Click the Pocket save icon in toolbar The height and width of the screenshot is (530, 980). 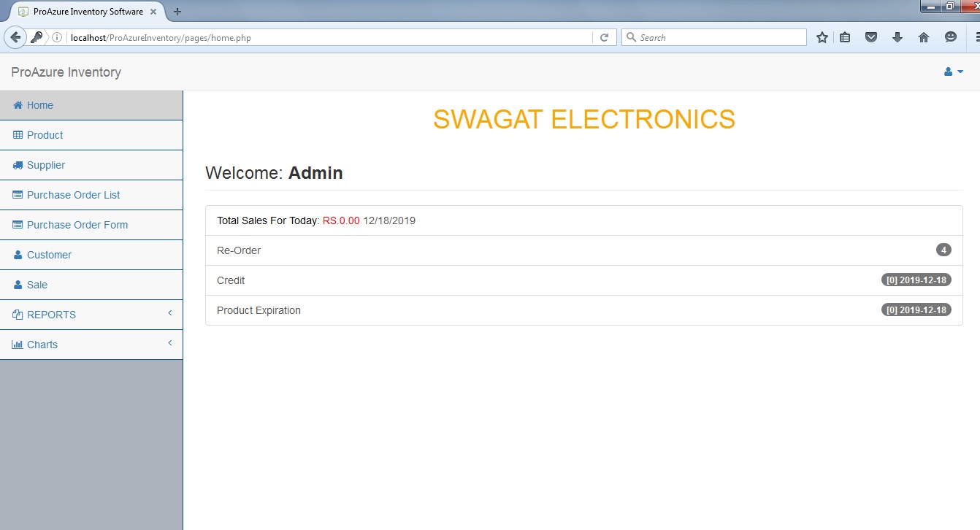(871, 37)
